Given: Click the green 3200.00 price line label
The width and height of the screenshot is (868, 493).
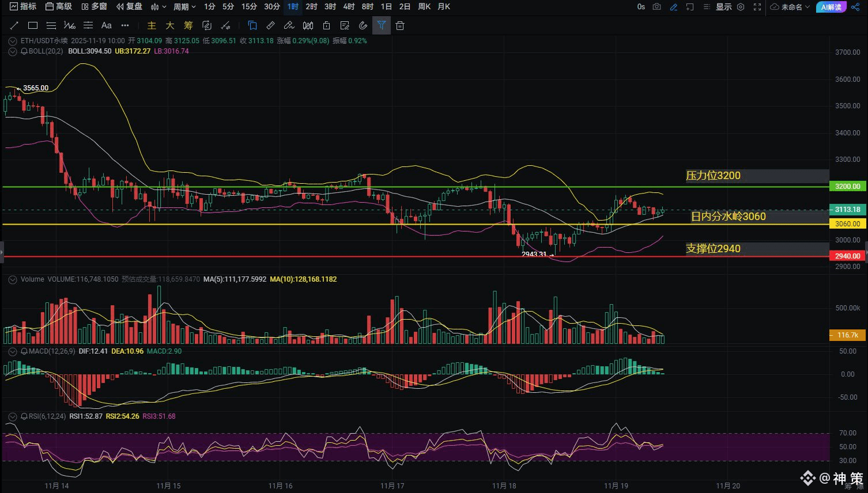Looking at the screenshot, I should click(x=847, y=187).
